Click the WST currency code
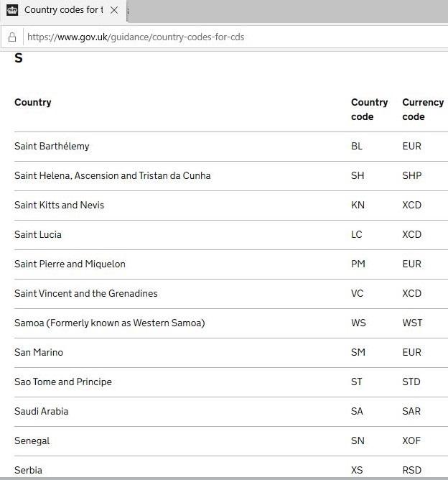Viewport: 448px width, 480px height. [413, 323]
